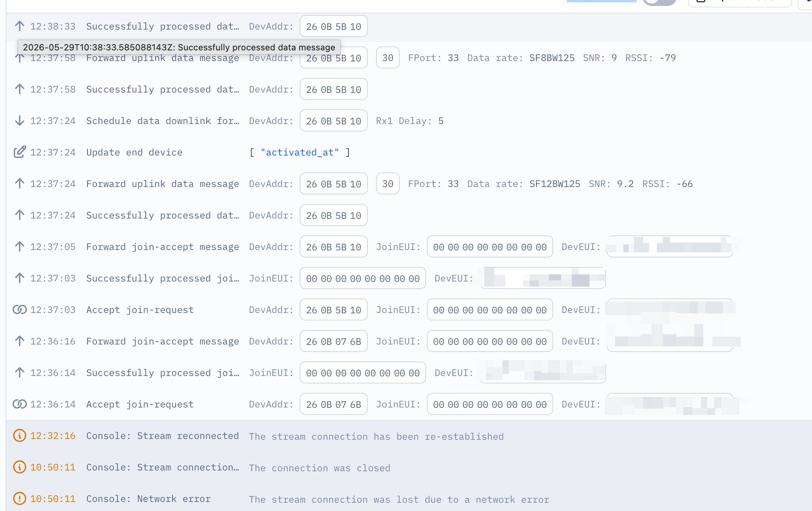Open the 12:36:14 Accept join-request event
Screen dimensions: 812x511
409,404
